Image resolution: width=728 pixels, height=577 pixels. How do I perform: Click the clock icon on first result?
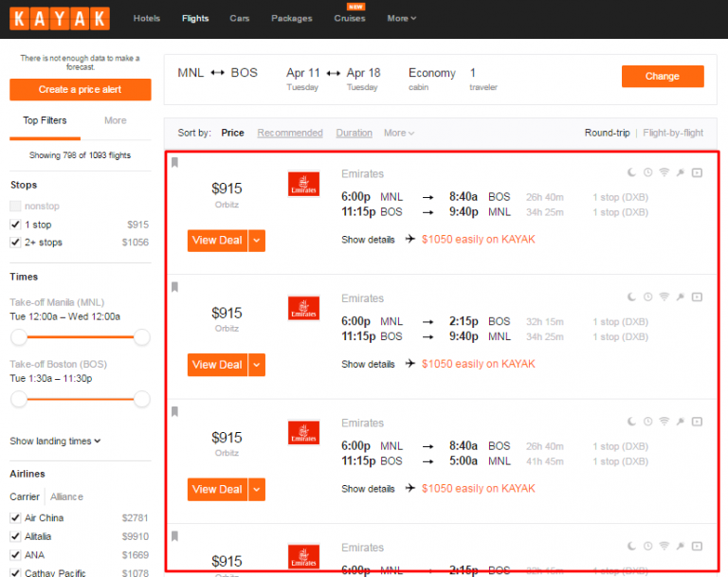[647, 172]
